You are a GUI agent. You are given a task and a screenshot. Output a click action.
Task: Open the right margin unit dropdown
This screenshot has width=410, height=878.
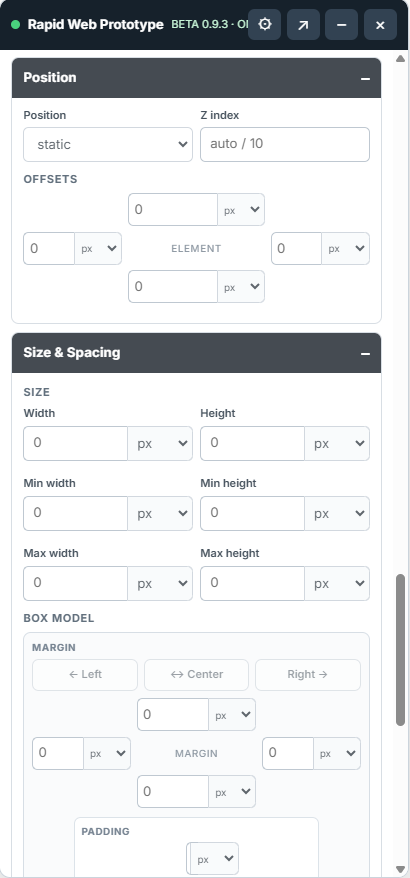[337, 754]
